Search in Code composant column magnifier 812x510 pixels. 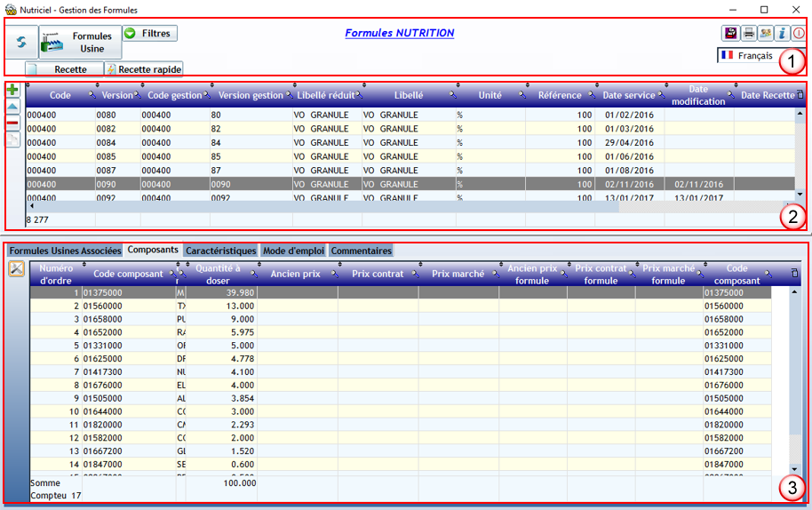173,274
